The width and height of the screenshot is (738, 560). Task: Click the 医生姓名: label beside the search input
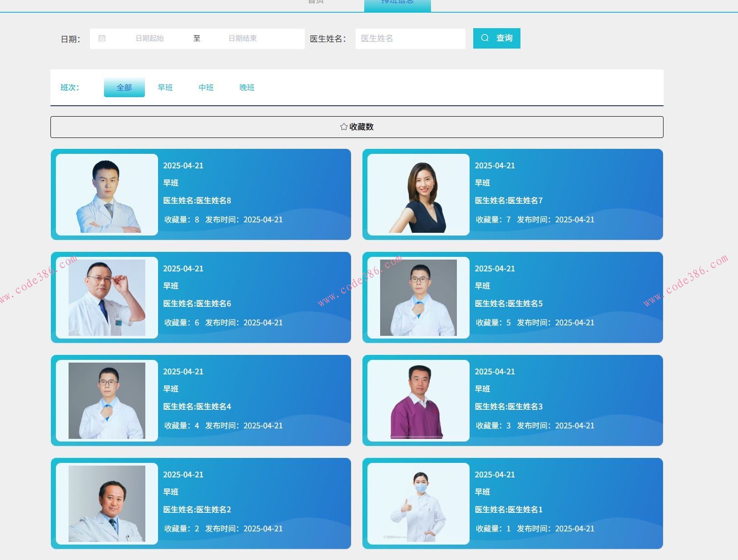[x=328, y=39]
